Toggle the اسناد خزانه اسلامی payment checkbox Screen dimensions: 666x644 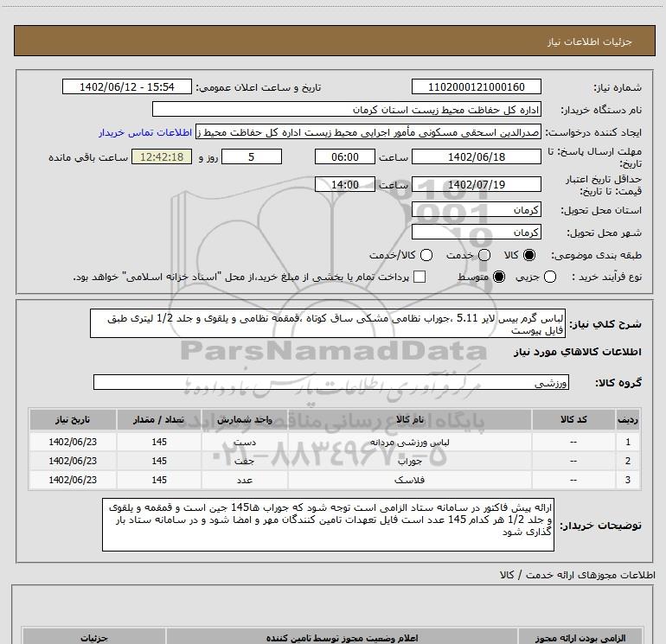(419, 277)
